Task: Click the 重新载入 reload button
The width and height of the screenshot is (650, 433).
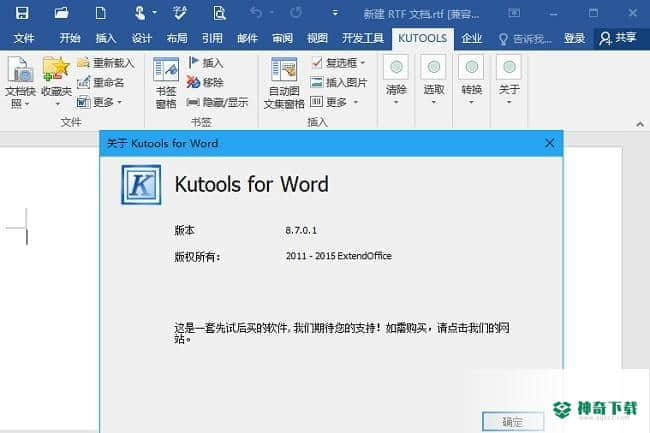Action: [106, 63]
